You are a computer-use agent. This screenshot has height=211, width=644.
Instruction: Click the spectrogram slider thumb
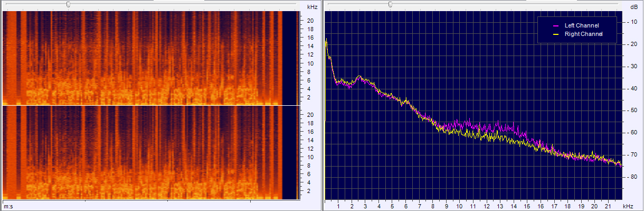pyautogui.click(x=68, y=4)
